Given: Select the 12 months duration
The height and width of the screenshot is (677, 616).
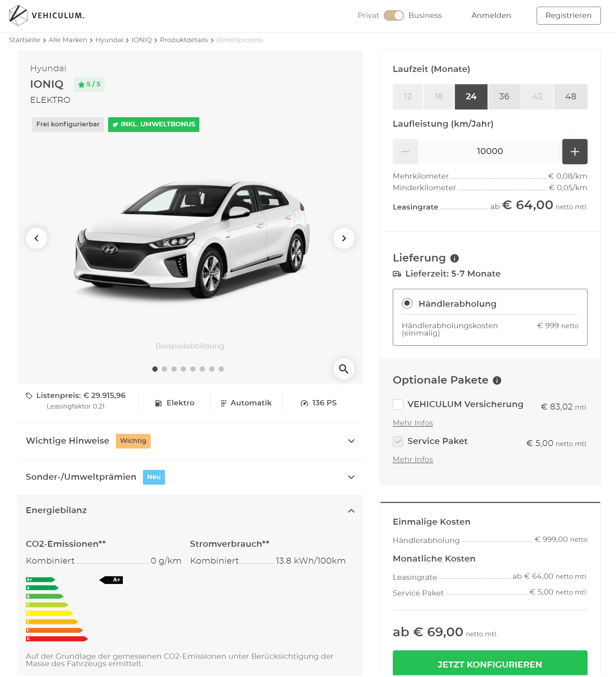Looking at the screenshot, I should click(x=408, y=97).
